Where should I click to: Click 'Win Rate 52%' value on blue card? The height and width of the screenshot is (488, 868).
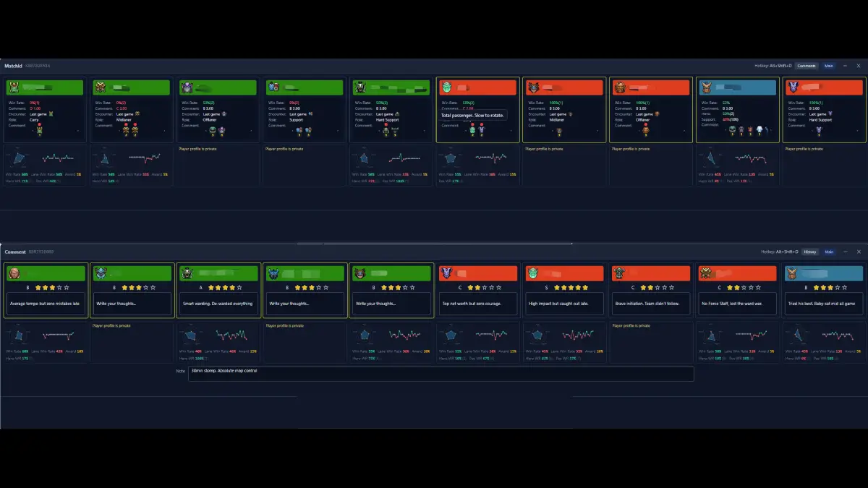click(x=728, y=103)
